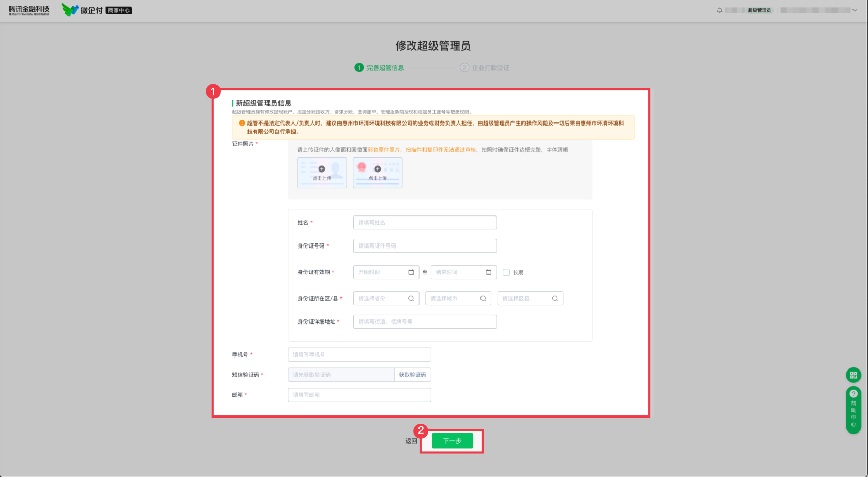Click the 身份证号码 input field
Screen dimensions: 868x478
425,246
